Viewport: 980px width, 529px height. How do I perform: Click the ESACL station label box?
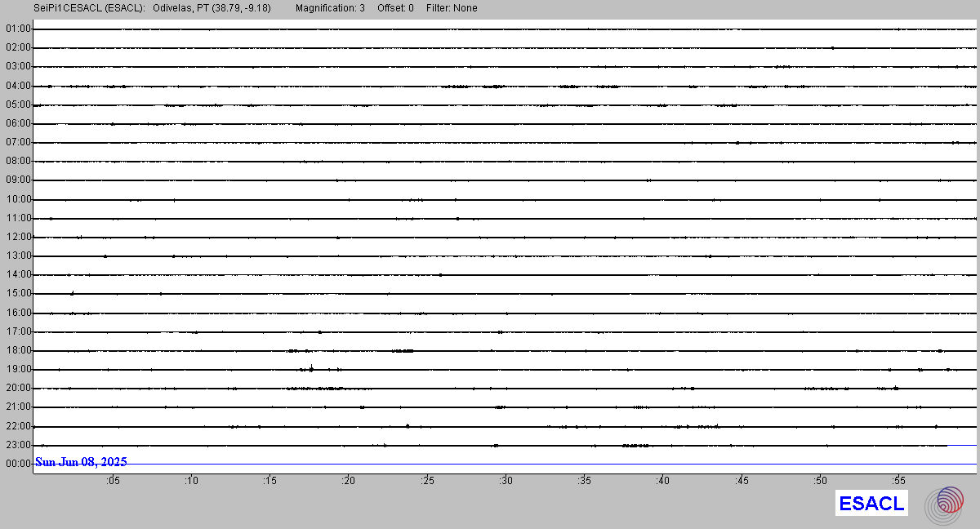click(871, 503)
